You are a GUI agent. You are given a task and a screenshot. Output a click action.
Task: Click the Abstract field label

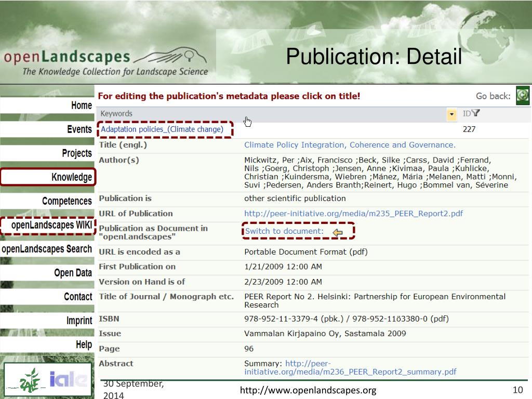pyautogui.click(x=116, y=364)
